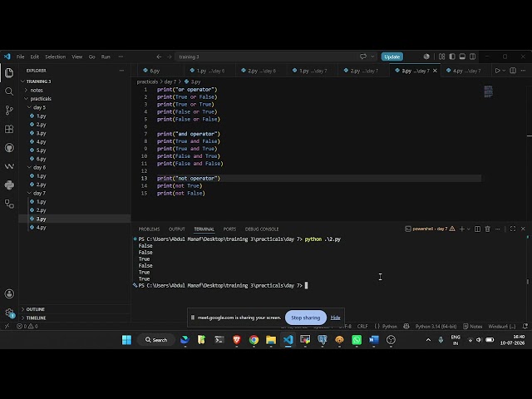Create a new terminal with plus icon
The width and height of the screenshot is (532, 399).
[x=462, y=229]
